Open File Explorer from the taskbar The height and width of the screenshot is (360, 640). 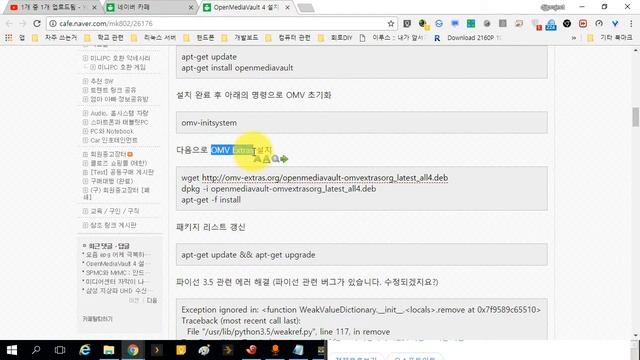tap(109, 350)
